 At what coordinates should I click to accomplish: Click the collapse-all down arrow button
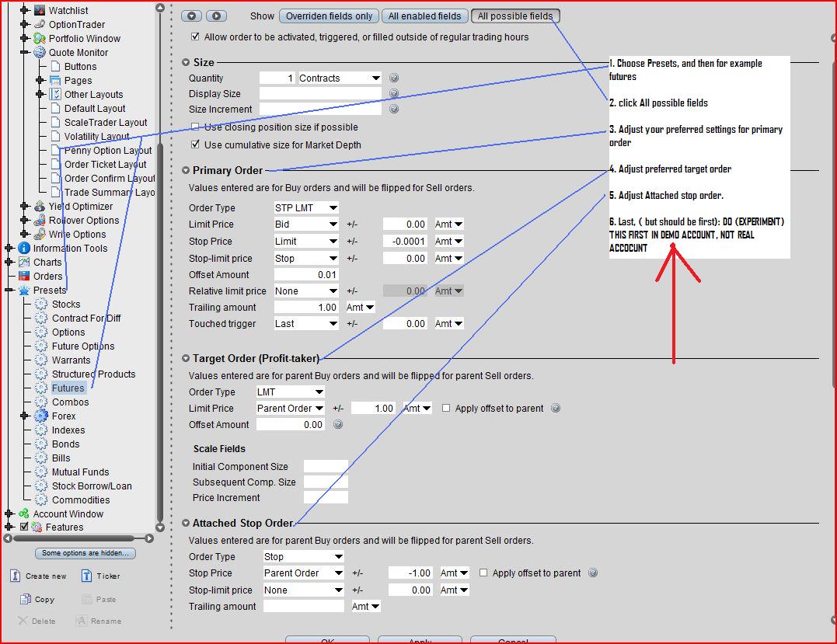click(x=191, y=16)
